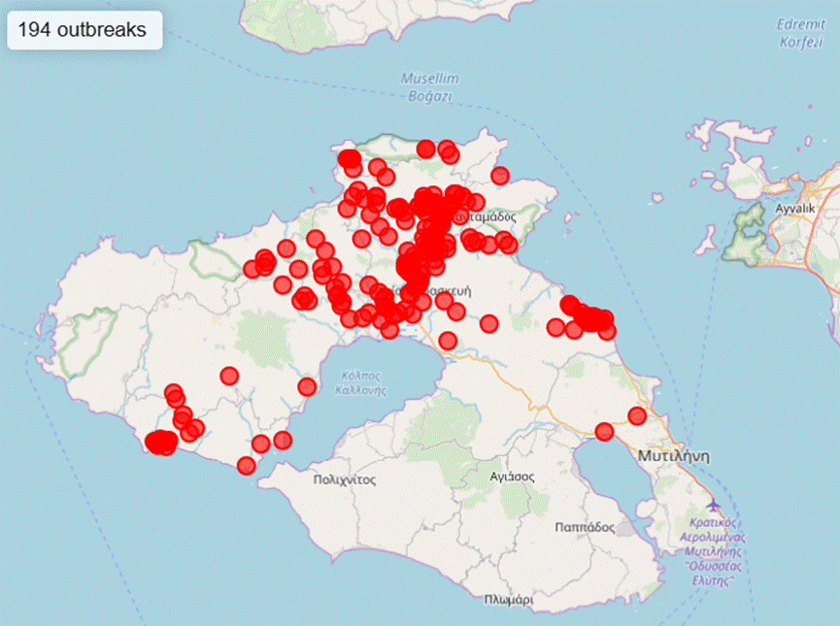Select the southernmost outbreak marker on the southwest coast

246,466
